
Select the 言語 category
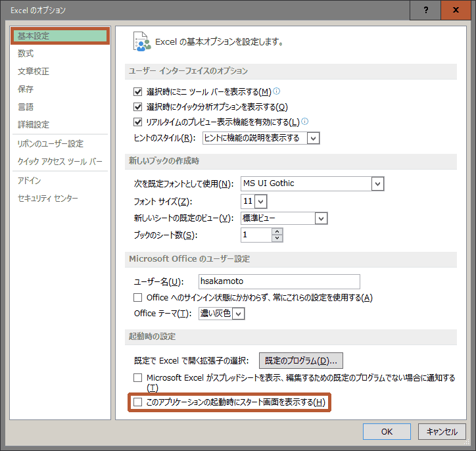(60, 107)
